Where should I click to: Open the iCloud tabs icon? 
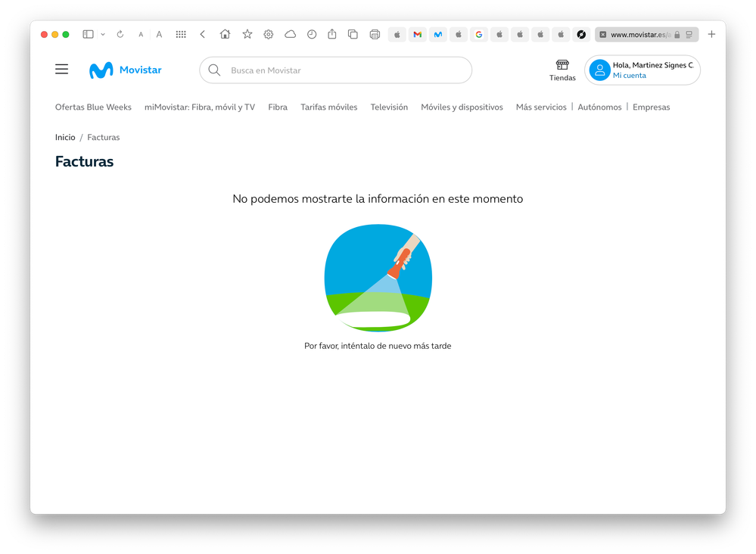pos(290,34)
